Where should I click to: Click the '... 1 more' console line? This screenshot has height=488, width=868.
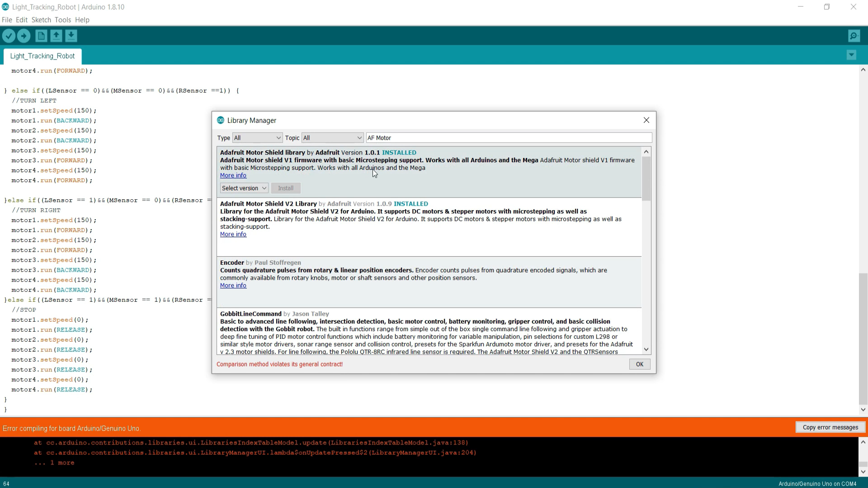[54, 463]
